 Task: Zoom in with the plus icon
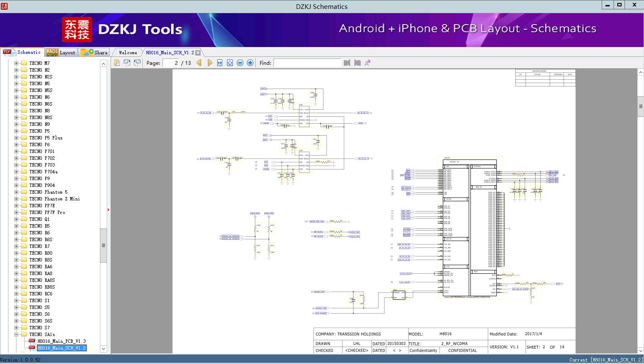click(250, 63)
